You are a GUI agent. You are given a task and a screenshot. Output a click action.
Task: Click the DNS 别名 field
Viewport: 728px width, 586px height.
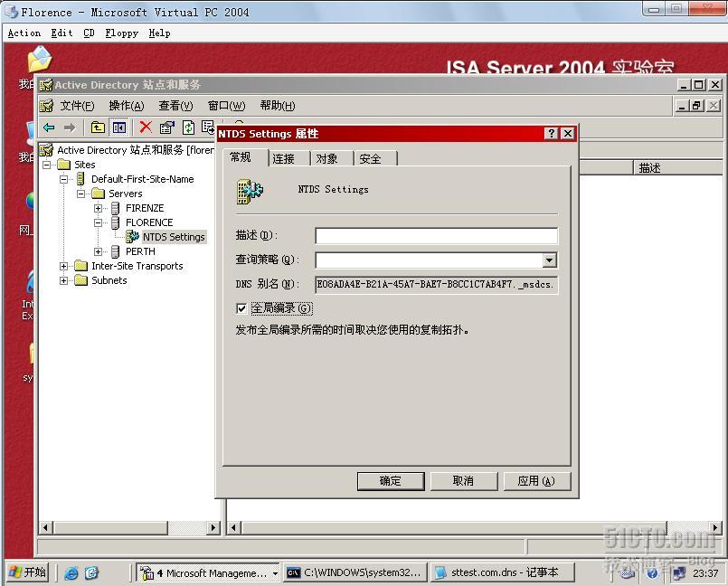pyautogui.click(x=437, y=284)
